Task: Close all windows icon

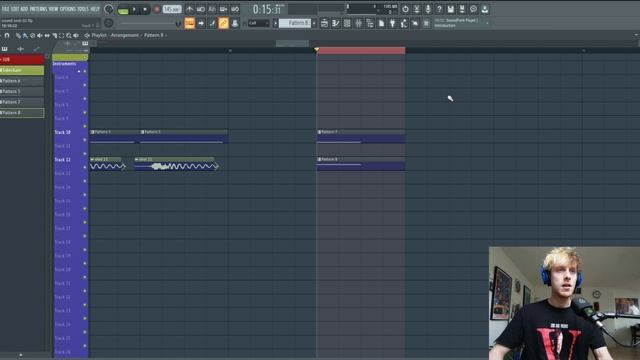Action: tap(426, 23)
